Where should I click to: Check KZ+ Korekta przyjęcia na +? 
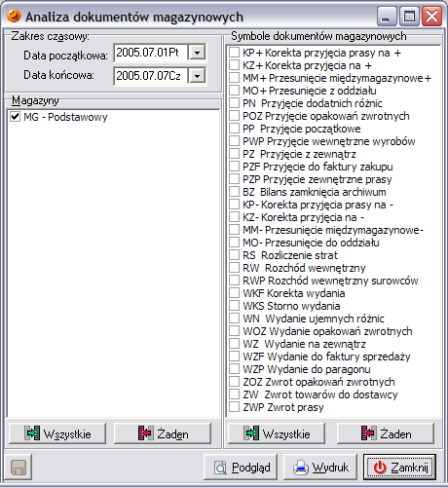pos(234,65)
